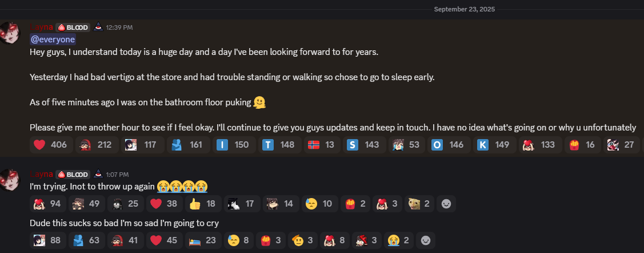Add the red heart reaction showing 406
Image resolution: width=644 pixels, height=253 pixels.
(51, 145)
